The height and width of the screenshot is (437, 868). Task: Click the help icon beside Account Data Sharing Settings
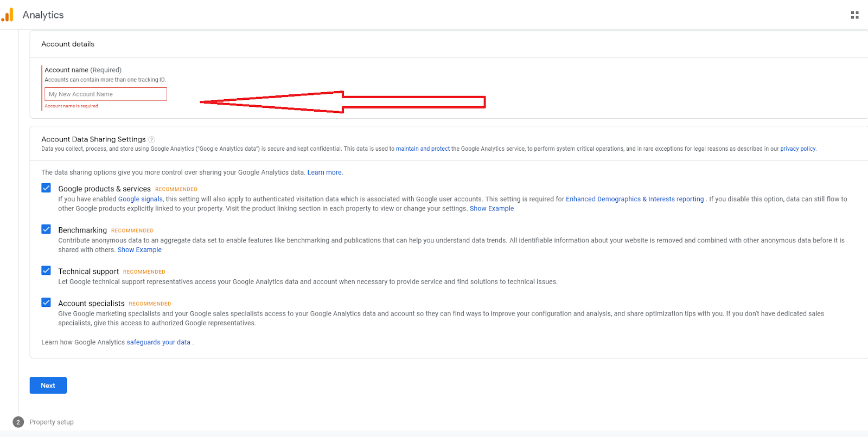[152, 139]
